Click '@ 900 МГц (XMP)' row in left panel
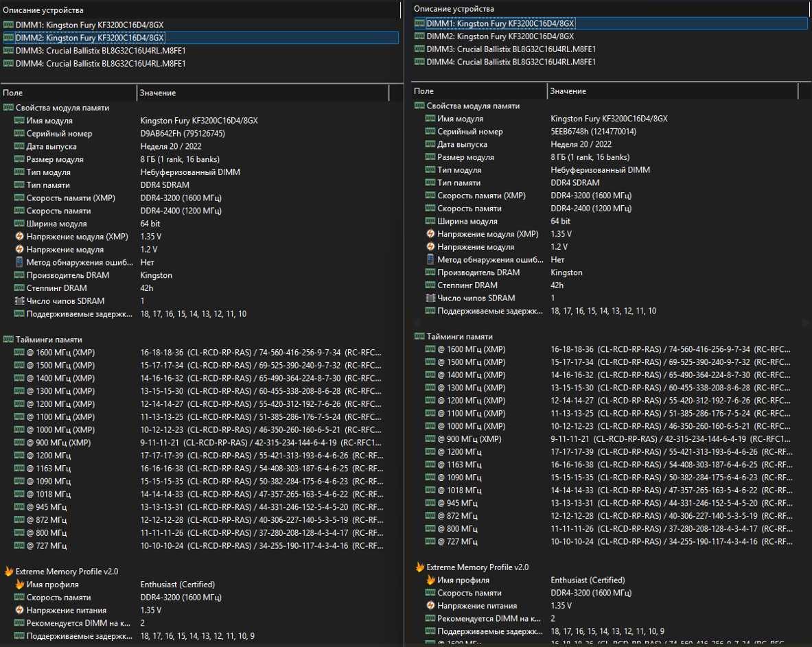This screenshot has width=812, height=647. click(x=198, y=443)
